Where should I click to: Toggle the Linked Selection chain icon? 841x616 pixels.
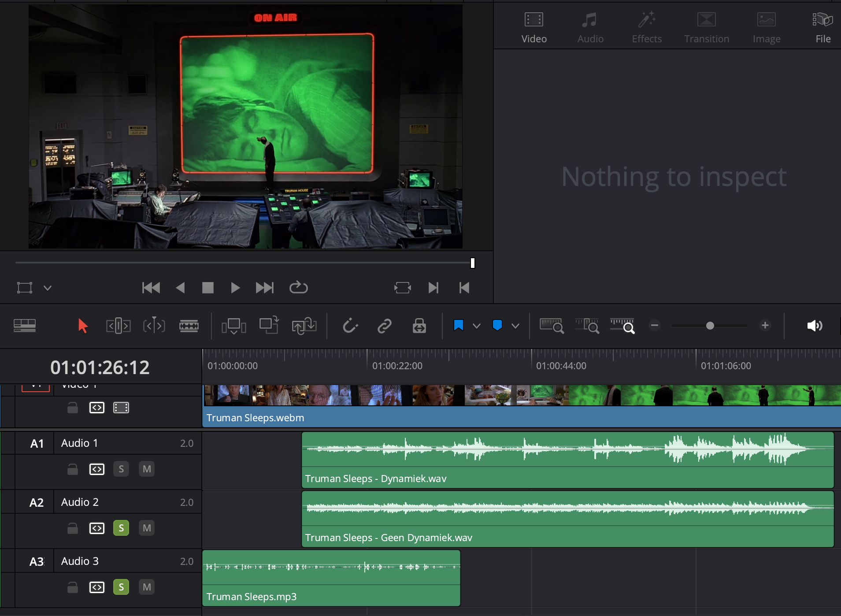(384, 326)
